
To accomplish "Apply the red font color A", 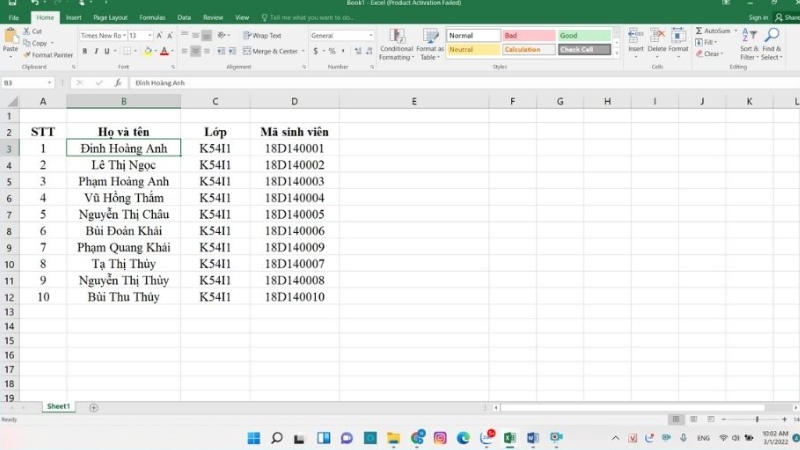I will 164,51.
